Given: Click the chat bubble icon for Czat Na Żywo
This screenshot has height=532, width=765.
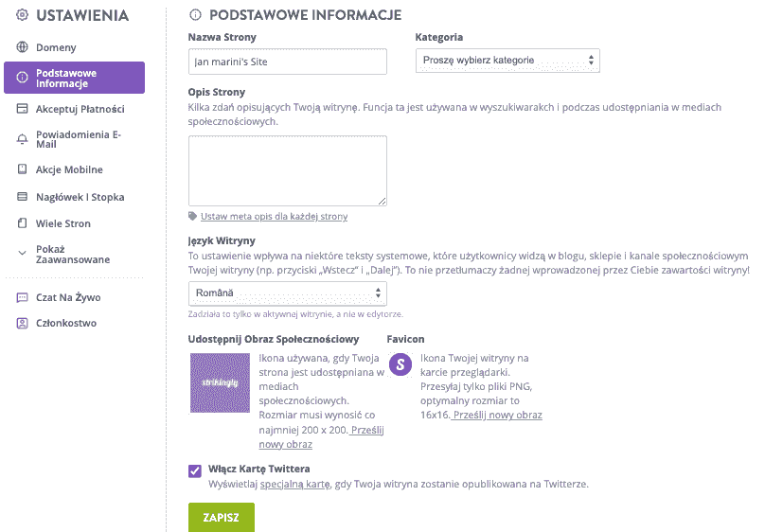Looking at the screenshot, I should pos(22,297).
